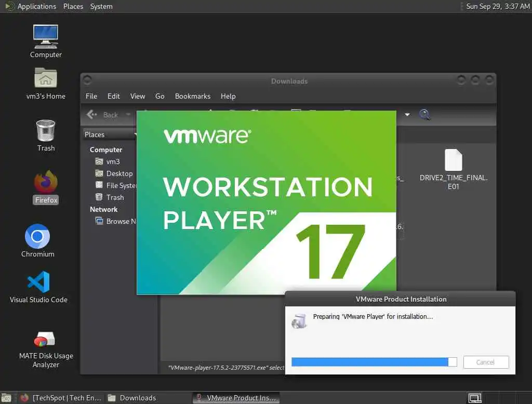
Task: Switch to VMware Product Ins... taskbar entry
Action: click(236, 398)
